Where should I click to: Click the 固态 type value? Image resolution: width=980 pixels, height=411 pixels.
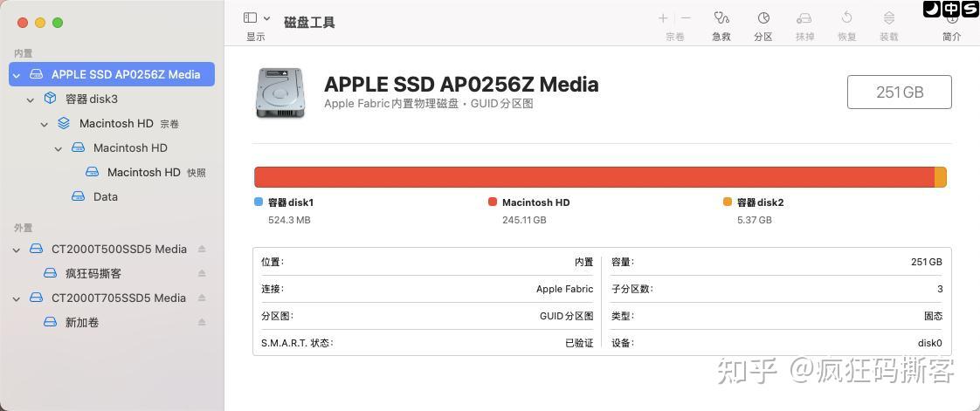pyautogui.click(x=933, y=316)
